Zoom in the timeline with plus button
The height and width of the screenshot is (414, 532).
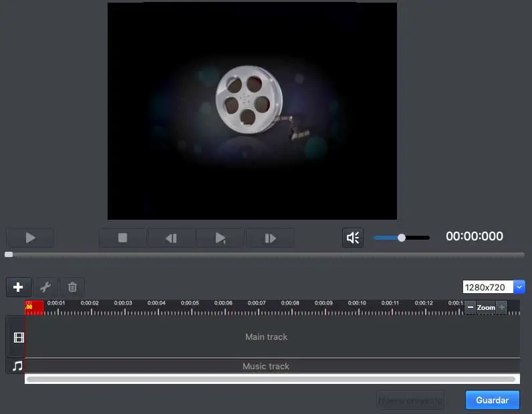(x=502, y=307)
